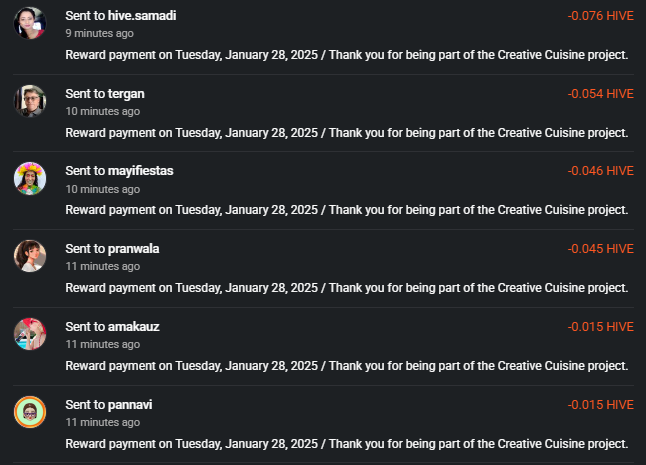Viewport: 646px width, 465px height.
Task: Select the reward memo text for pannavi
Action: [x=346, y=444]
